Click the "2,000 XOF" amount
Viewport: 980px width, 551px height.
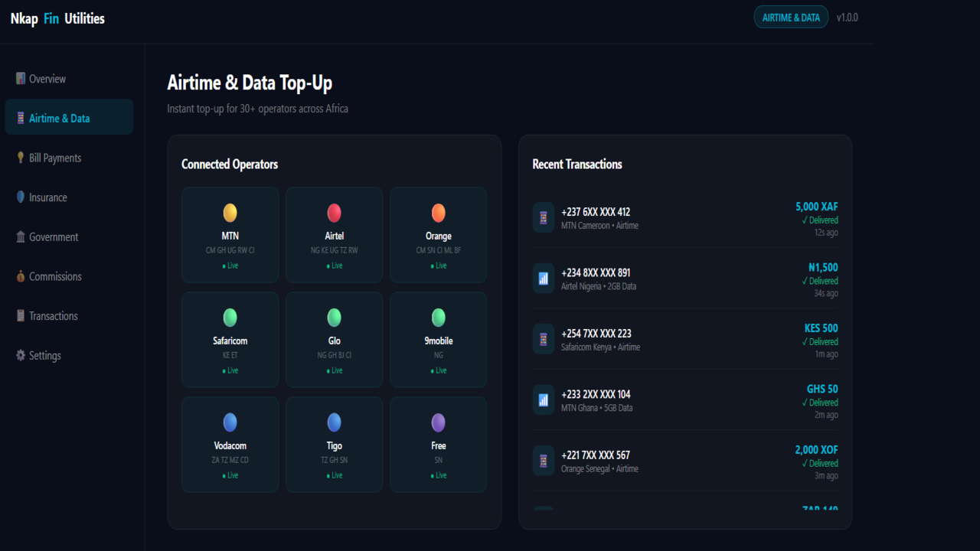click(816, 450)
